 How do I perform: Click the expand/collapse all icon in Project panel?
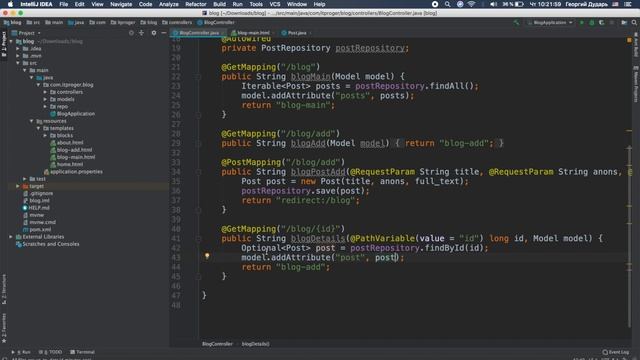(x=141, y=33)
